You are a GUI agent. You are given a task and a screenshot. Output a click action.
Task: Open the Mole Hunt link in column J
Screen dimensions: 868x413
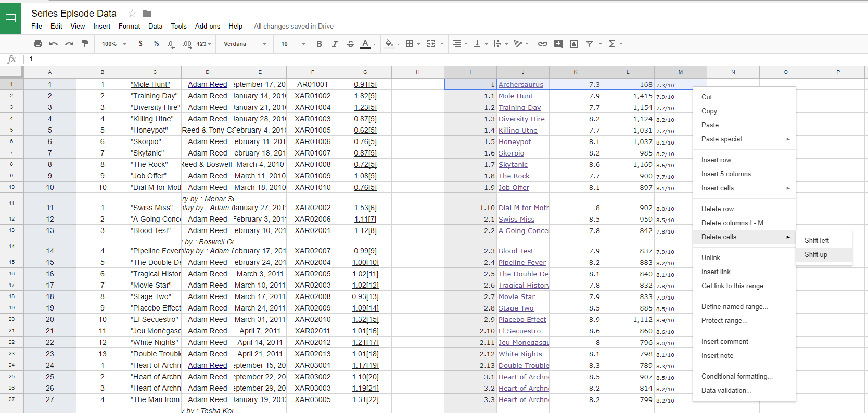point(516,96)
